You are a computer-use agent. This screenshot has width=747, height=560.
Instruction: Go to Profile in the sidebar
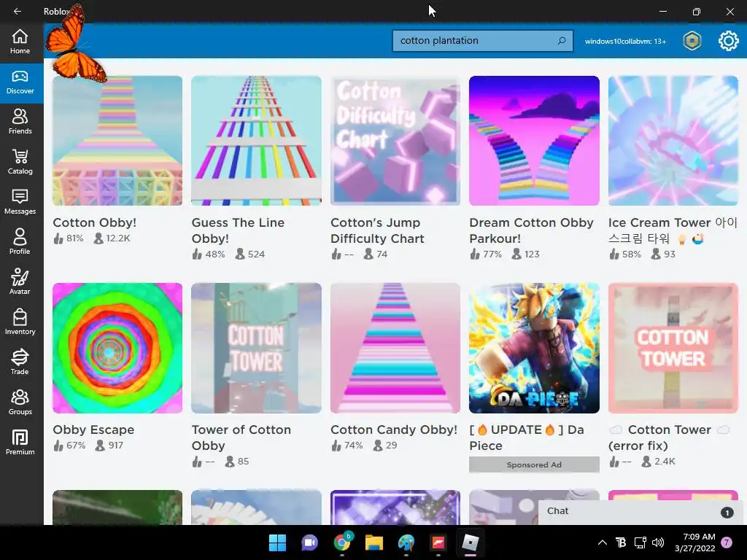click(20, 242)
